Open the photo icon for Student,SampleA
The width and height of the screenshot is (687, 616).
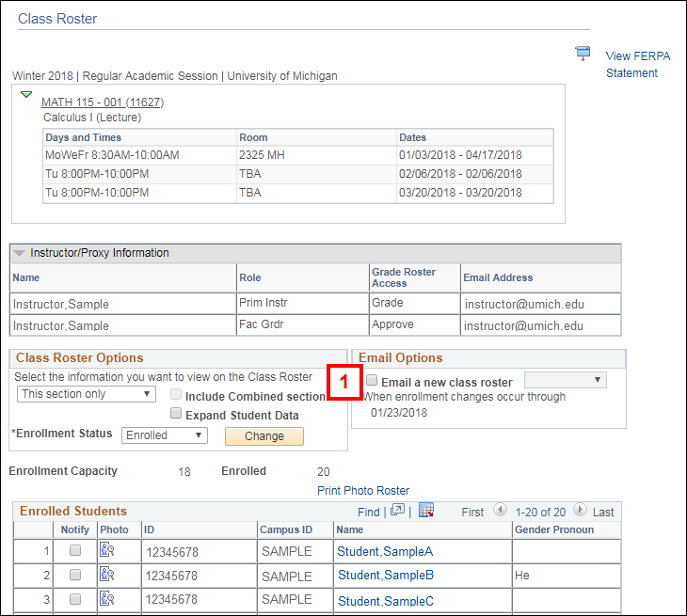(x=106, y=551)
